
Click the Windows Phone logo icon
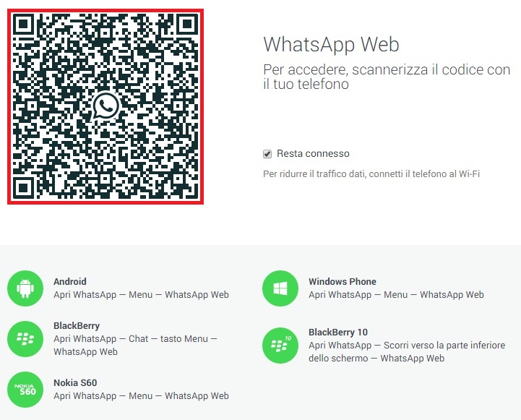click(280, 288)
